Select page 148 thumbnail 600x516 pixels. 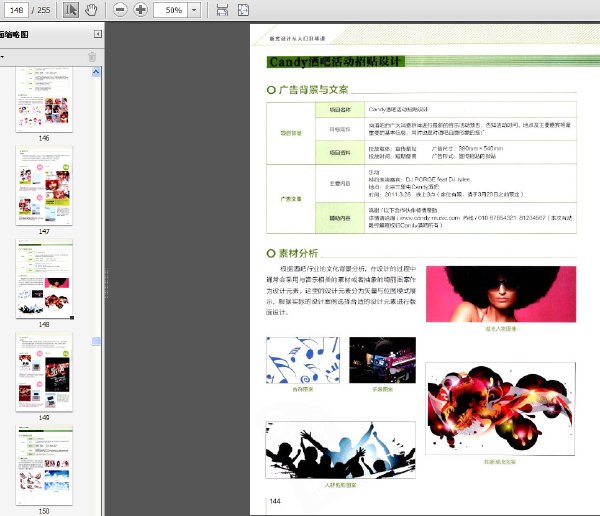pyautogui.click(x=44, y=279)
